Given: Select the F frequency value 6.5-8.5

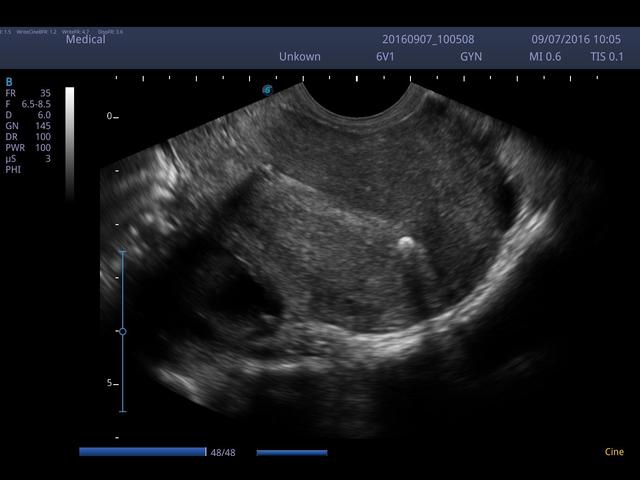Looking at the screenshot, I should click(36, 104).
